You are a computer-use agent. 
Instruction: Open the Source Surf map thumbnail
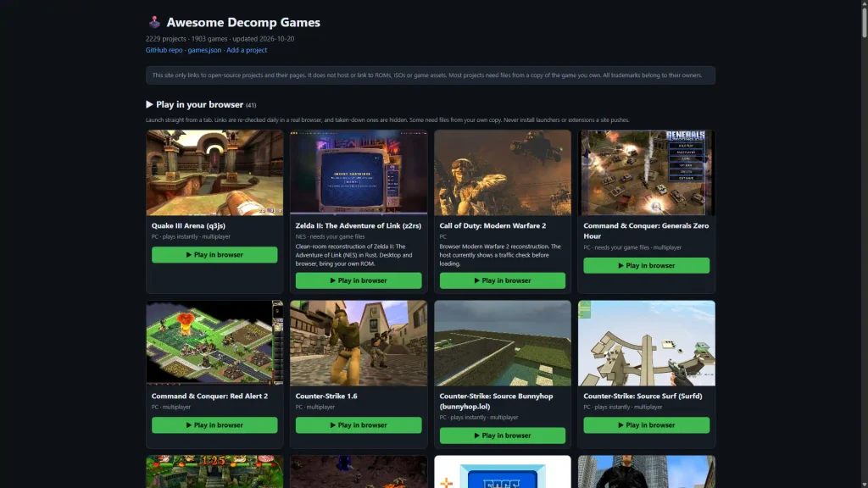[646, 343]
